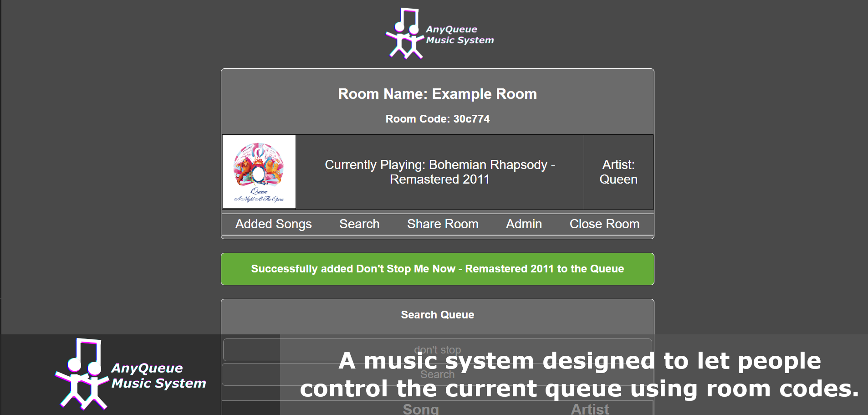
Task: Click the AnyQueue logo in the bottom-left overlay
Action: [130, 374]
